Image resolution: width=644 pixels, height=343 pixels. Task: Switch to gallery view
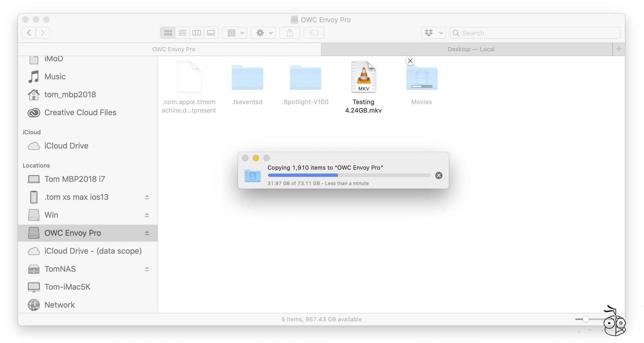[x=211, y=33]
